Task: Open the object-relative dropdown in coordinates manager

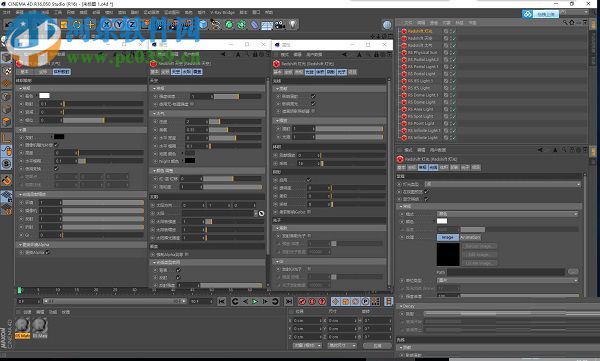Action: (x=308, y=346)
